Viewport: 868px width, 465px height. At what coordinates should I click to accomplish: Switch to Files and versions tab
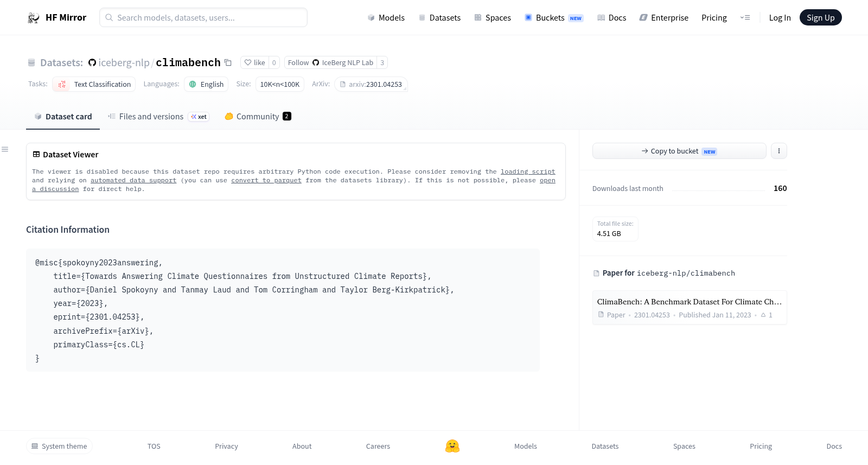(x=158, y=116)
